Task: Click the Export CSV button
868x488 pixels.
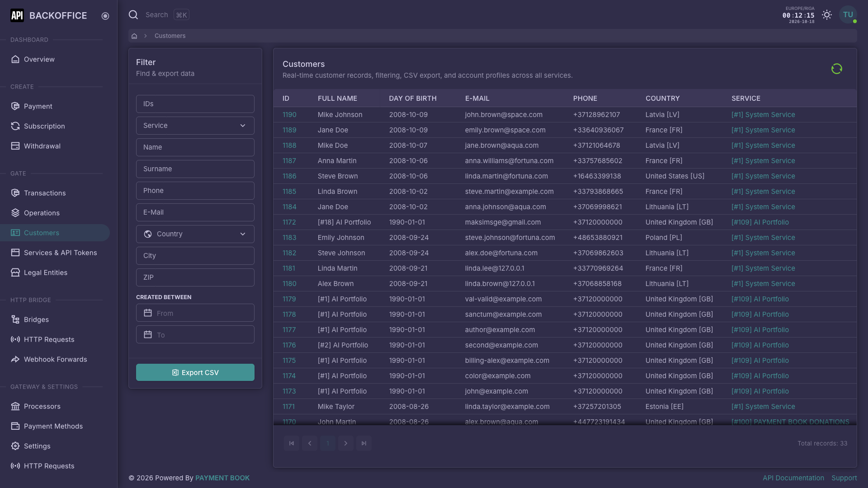Action: [x=195, y=372]
